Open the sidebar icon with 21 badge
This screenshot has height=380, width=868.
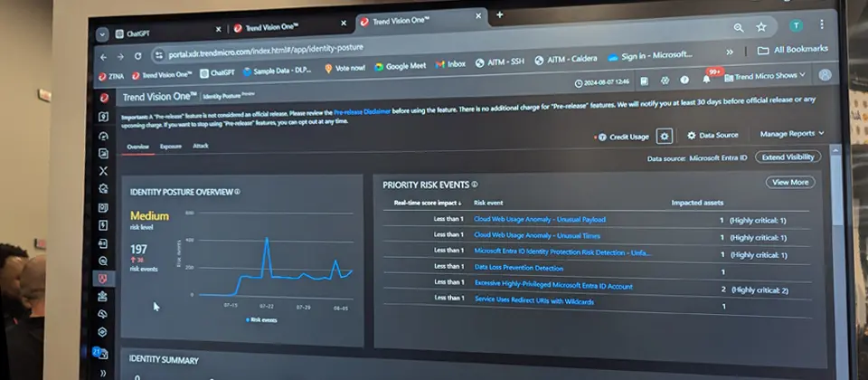102,354
